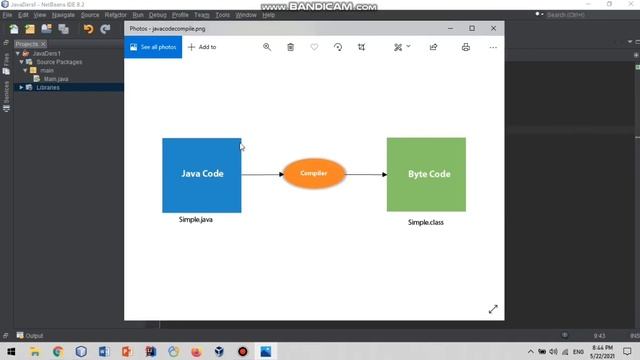Click the "Simple.java" caption in the image
This screenshot has height=360, width=640.
pos(196,220)
